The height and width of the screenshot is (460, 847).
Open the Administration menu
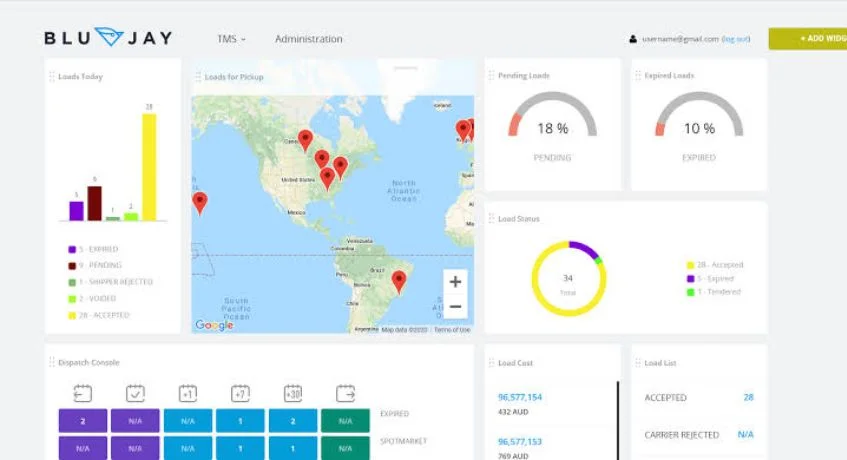308,39
